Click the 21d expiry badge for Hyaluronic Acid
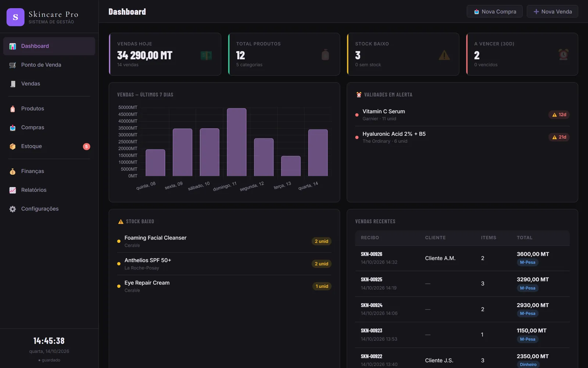 559,137
